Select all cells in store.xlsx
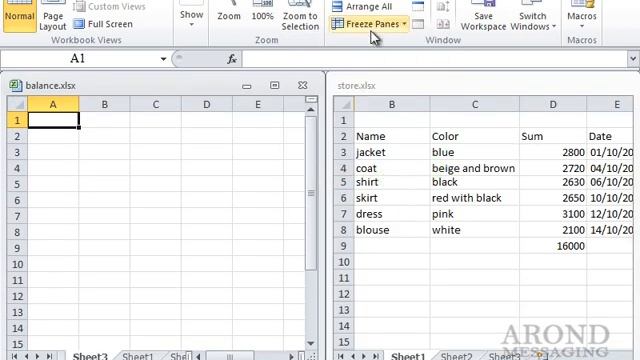 344,104
